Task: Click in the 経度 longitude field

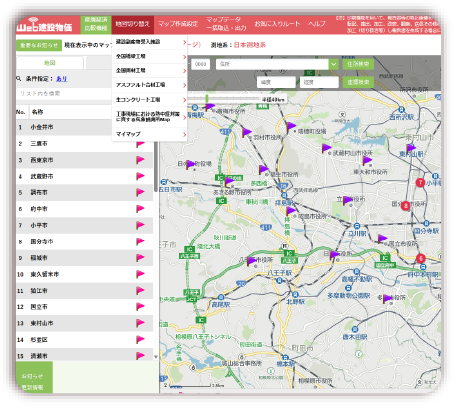Action: click(x=319, y=82)
